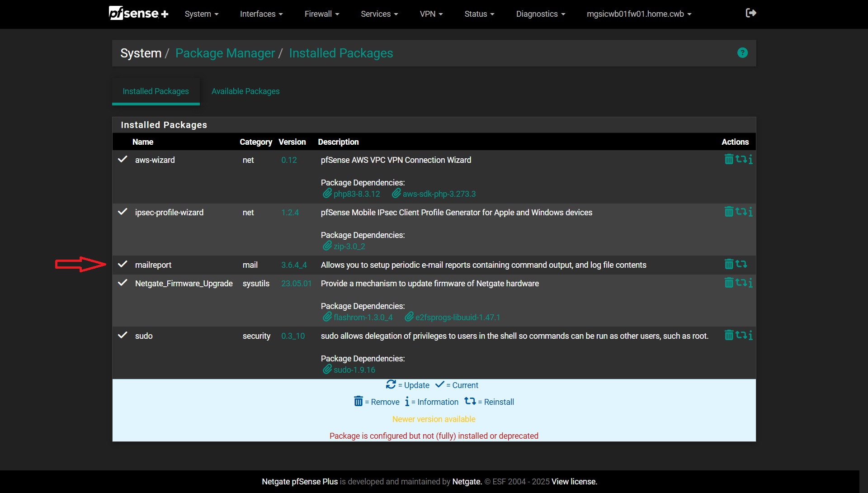View ipsec-profile-wizard information icon

750,212
